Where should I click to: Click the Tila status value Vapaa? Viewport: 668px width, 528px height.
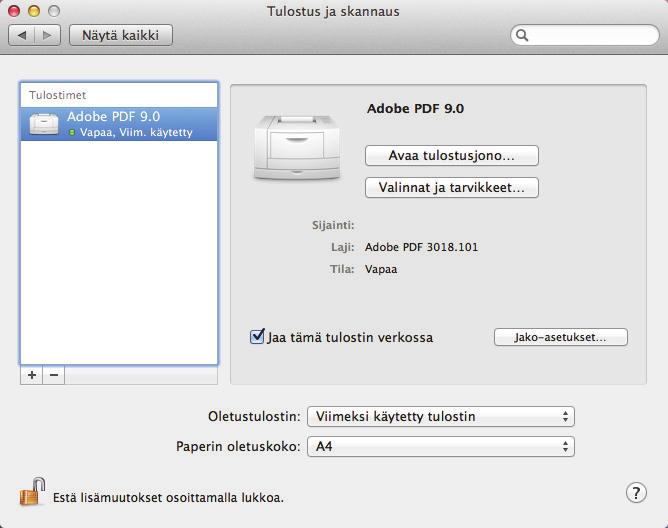pos(381,269)
